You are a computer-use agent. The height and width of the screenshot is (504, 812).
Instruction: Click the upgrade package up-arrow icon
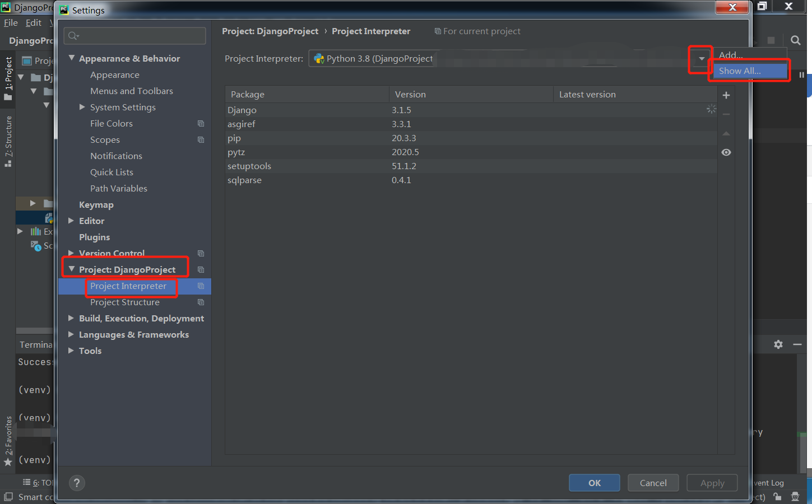pos(726,133)
